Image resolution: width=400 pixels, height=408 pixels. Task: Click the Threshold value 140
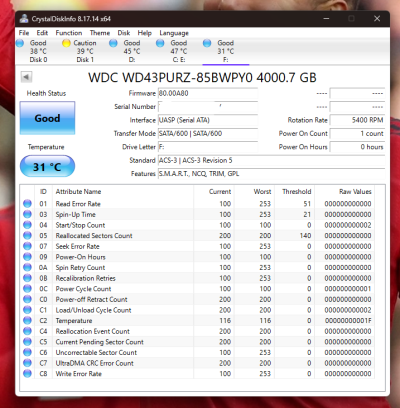tap(305, 236)
